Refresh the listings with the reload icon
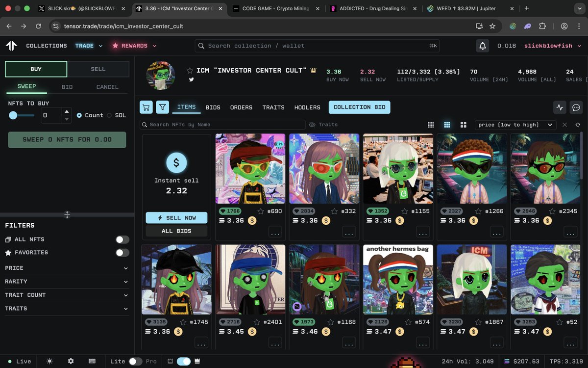The height and width of the screenshot is (368, 588). (x=578, y=125)
